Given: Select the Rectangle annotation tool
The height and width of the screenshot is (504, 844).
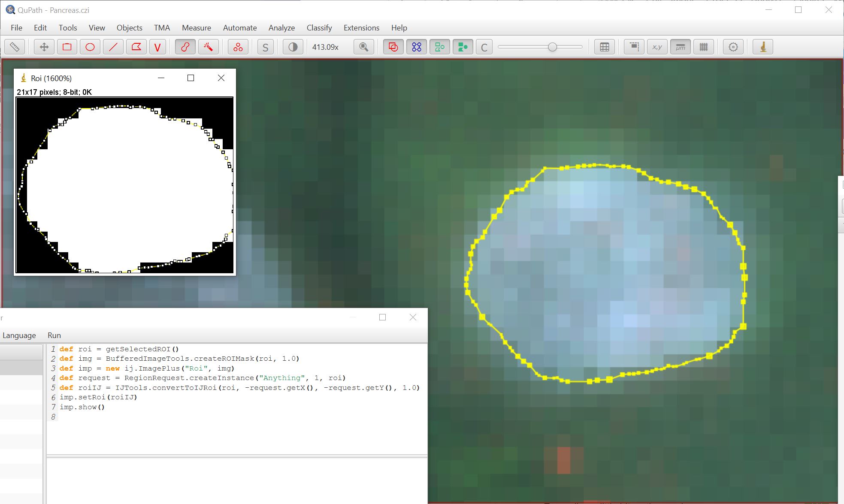Looking at the screenshot, I should (67, 47).
